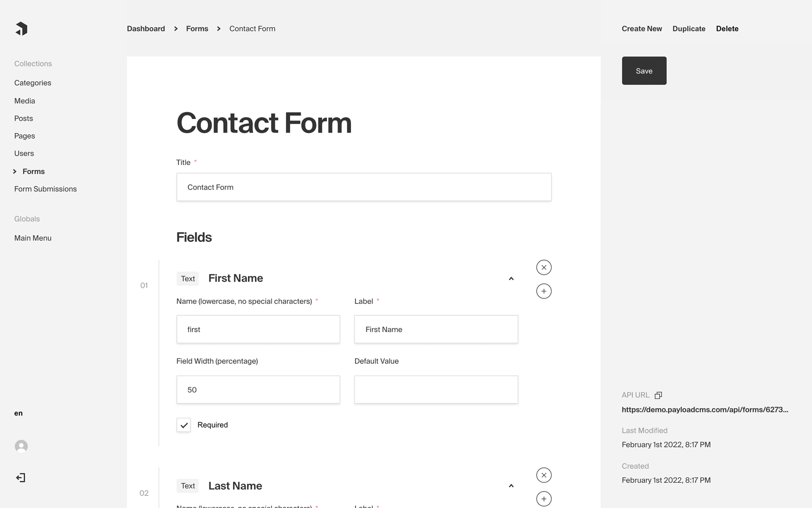Duplicate this form
The height and width of the screenshot is (508, 812).
(x=688, y=29)
